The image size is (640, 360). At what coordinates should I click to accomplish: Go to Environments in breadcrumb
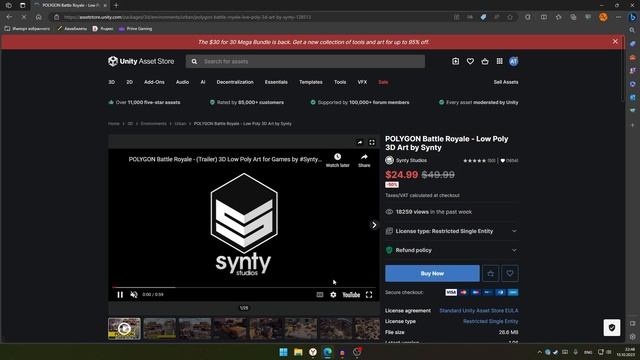coord(153,124)
